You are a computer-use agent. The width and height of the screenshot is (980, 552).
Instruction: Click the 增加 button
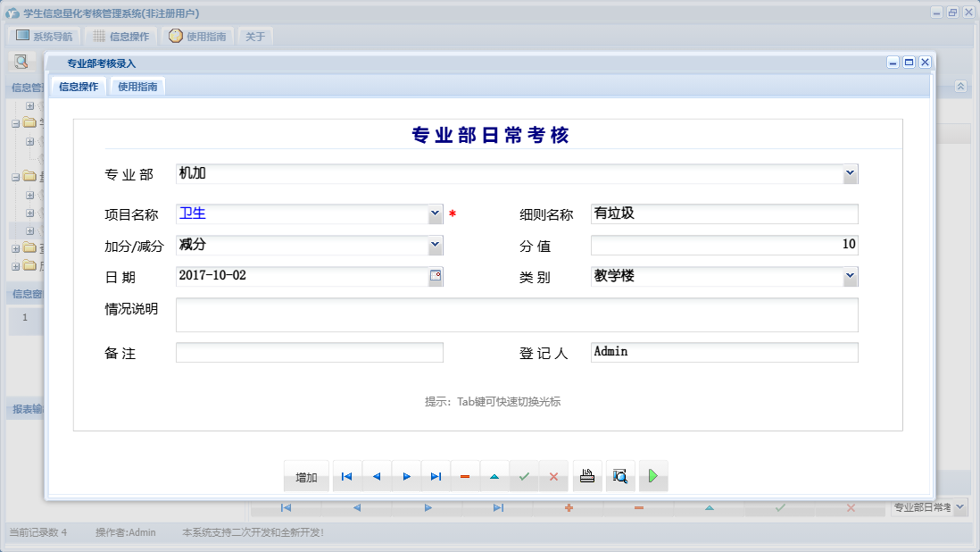306,476
